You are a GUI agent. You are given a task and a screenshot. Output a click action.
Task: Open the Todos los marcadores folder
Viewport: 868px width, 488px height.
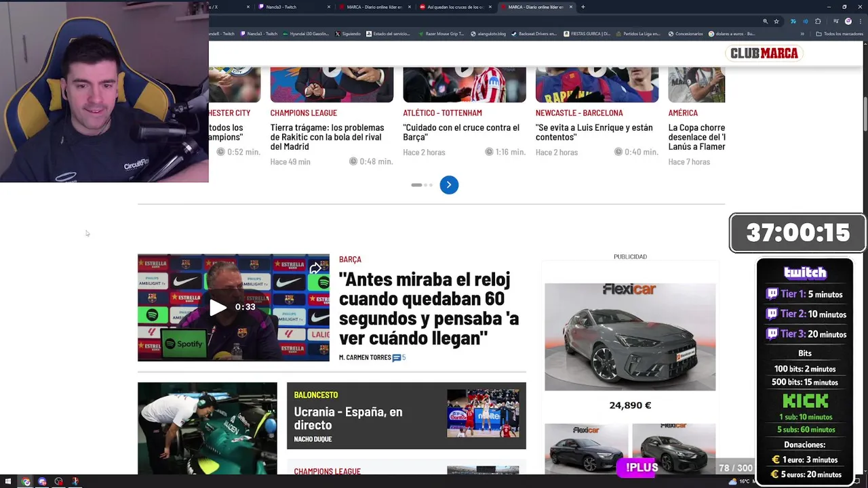(x=840, y=33)
